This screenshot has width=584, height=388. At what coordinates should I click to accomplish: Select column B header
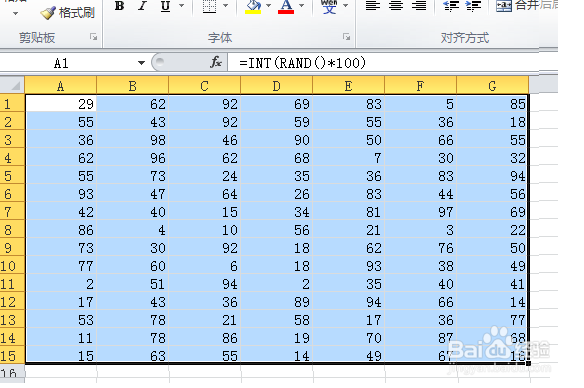133,86
